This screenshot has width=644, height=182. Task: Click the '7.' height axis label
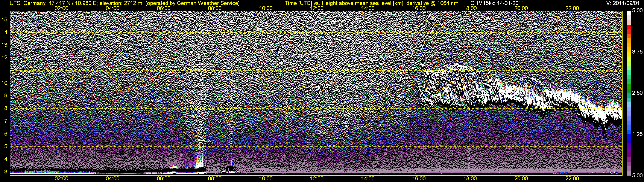tap(6, 121)
